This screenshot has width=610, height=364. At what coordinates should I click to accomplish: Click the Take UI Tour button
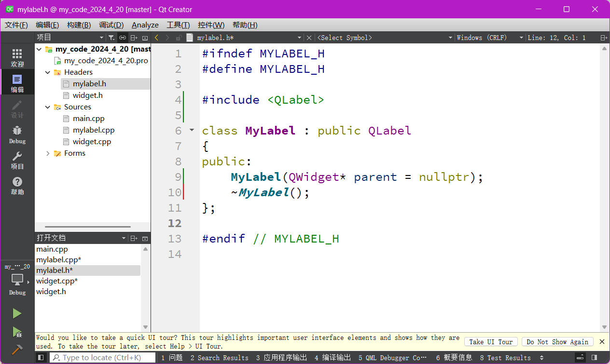click(491, 341)
